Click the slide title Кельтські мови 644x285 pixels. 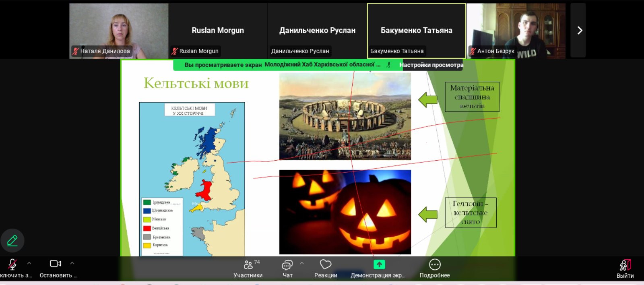196,83
